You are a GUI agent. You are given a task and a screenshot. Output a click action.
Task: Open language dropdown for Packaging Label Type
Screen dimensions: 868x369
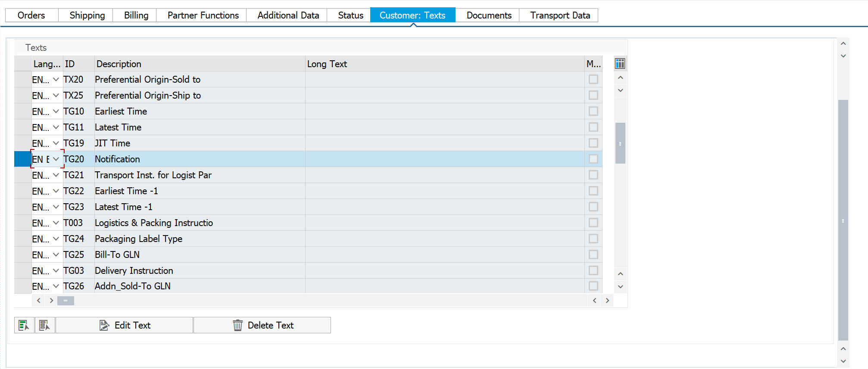56,239
